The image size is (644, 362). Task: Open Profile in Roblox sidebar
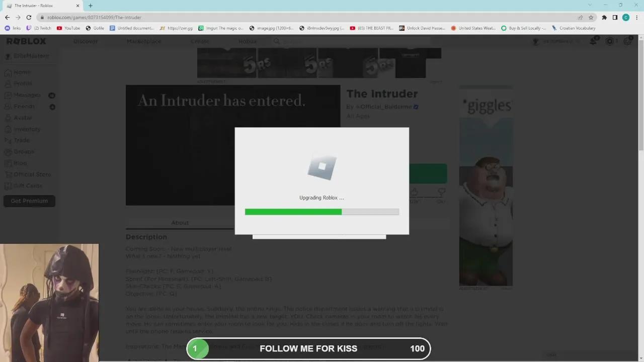pos(19,83)
